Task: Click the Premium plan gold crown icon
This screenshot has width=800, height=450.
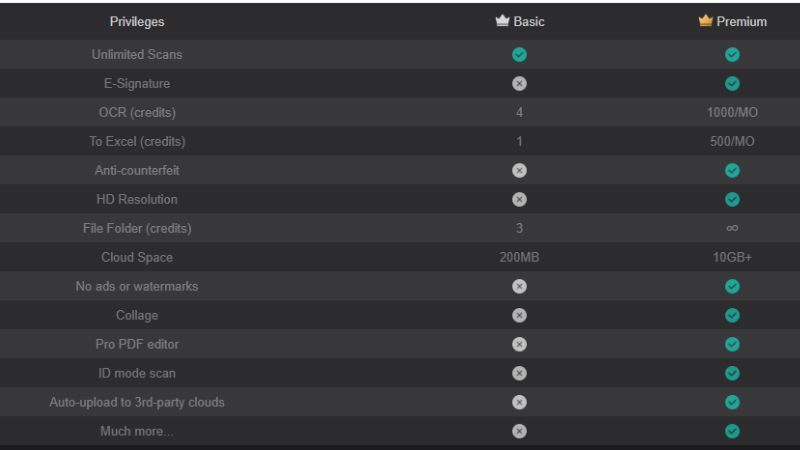Action: [x=706, y=21]
